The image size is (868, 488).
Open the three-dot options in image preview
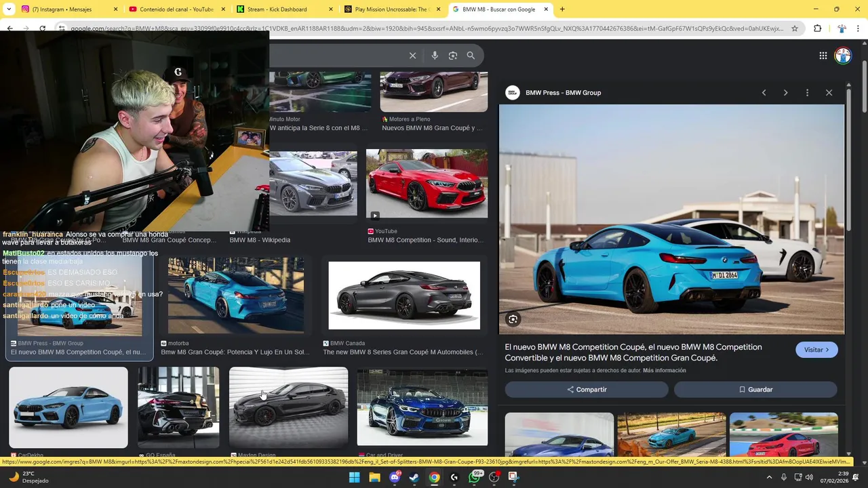(807, 93)
